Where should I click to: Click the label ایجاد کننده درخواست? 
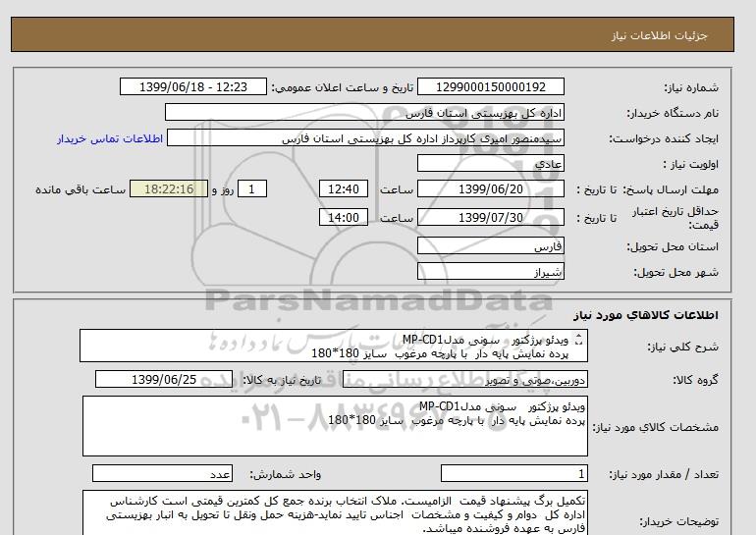(664, 138)
